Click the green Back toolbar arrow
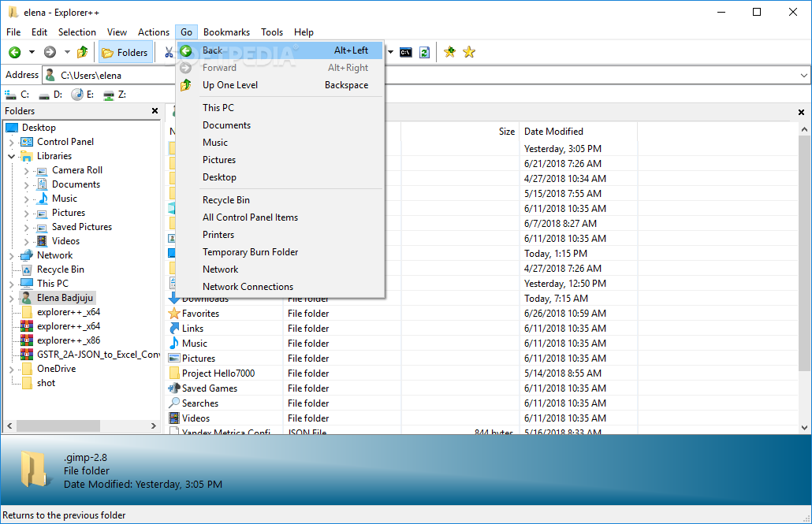The image size is (812, 524). pyautogui.click(x=15, y=52)
